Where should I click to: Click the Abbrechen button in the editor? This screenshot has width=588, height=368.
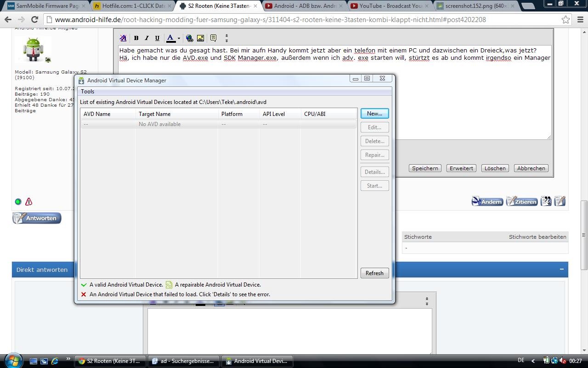[x=531, y=168]
